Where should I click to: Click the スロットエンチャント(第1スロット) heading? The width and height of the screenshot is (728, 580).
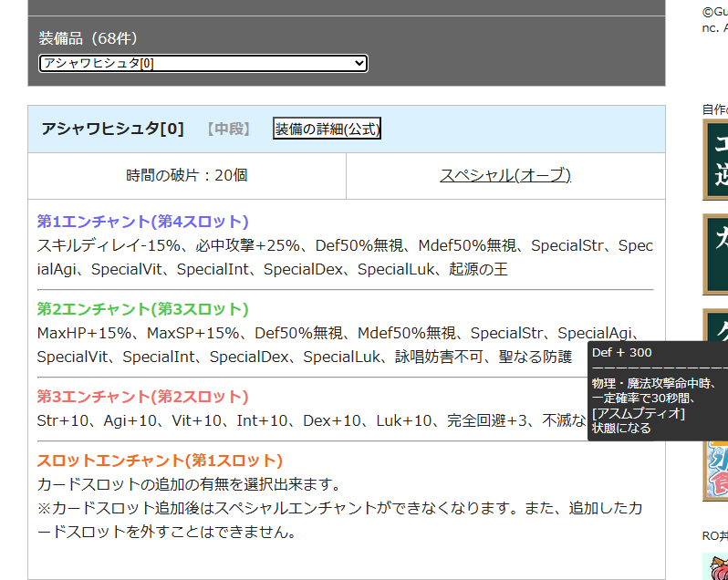160,461
